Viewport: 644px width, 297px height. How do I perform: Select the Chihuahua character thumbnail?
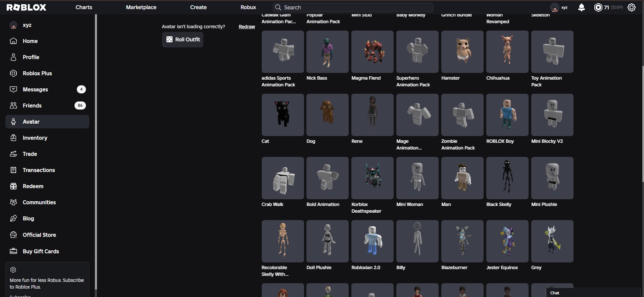507,52
